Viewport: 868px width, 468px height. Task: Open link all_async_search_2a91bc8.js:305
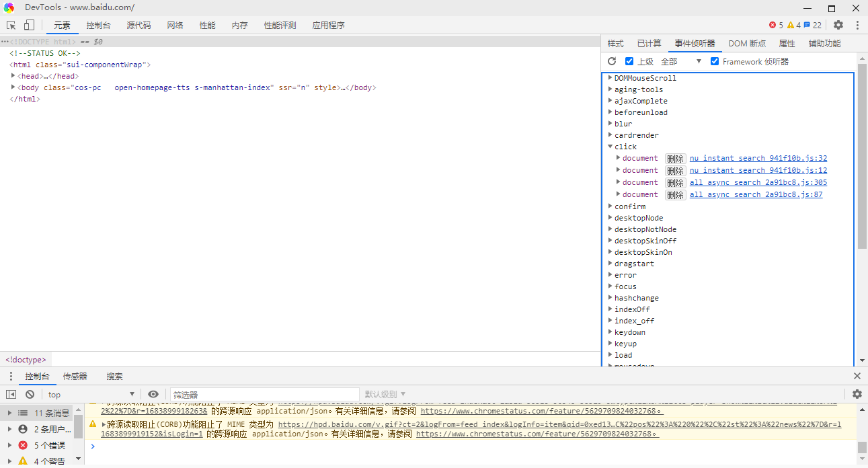758,183
